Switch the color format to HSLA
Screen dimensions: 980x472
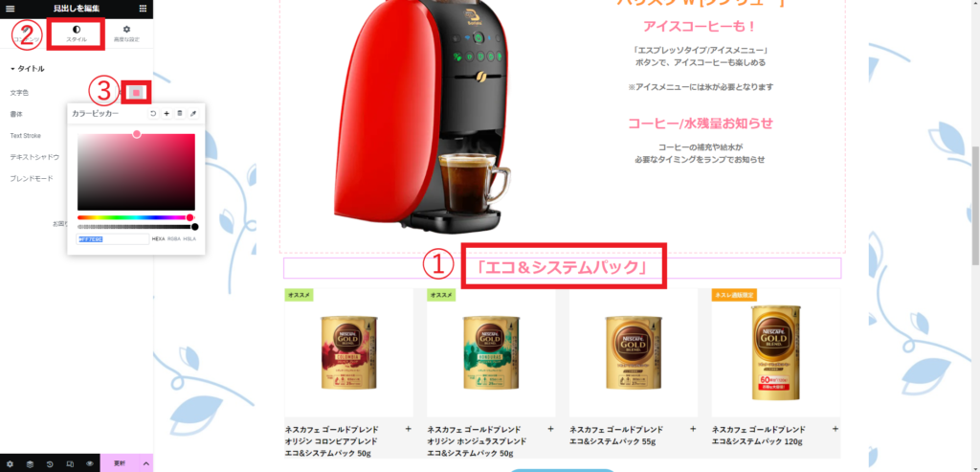[x=189, y=238]
